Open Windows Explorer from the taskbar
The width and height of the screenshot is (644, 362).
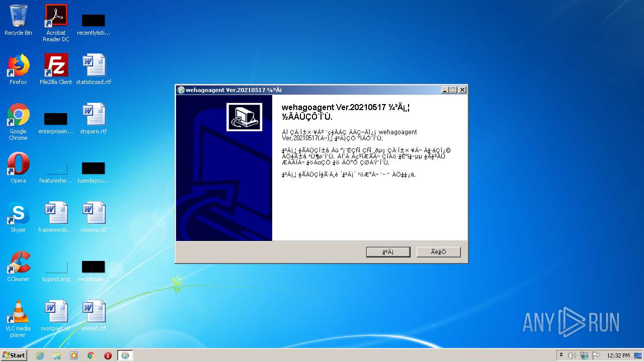[x=57, y=355]
